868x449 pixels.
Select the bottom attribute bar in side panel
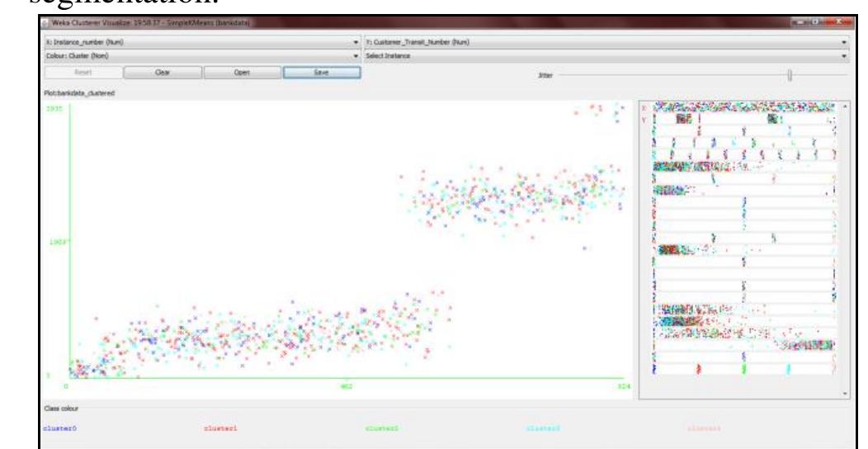(743, 369)
